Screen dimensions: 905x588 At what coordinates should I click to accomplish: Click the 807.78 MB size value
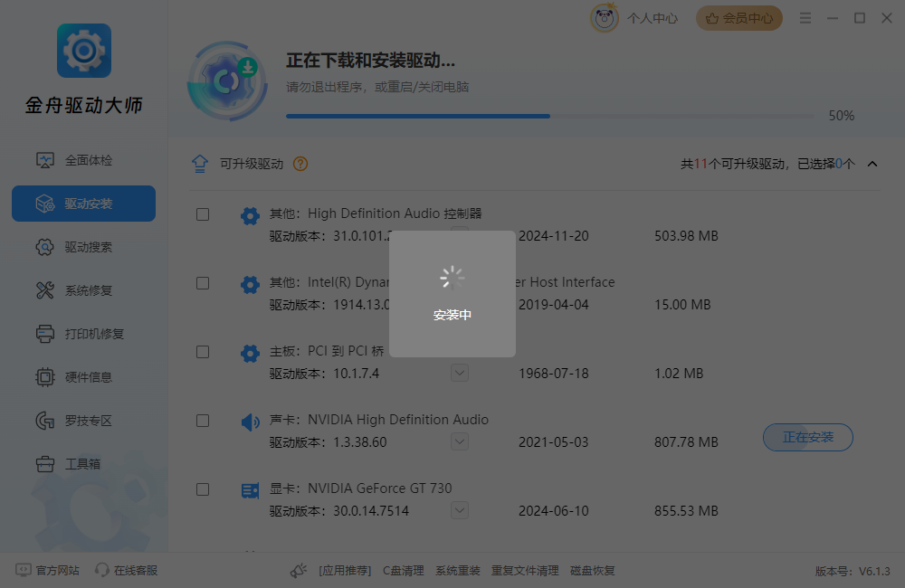686,442
